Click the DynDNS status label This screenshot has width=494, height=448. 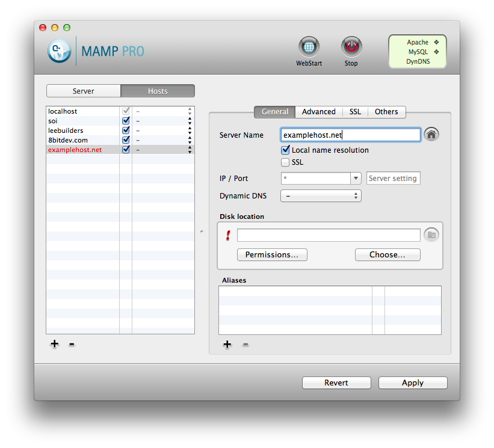click(418, 61)
